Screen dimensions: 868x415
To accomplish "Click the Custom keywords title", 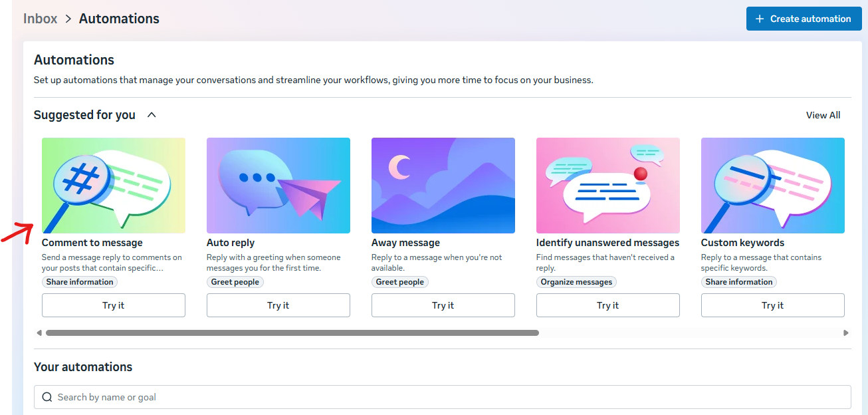I will coord(743,243).
